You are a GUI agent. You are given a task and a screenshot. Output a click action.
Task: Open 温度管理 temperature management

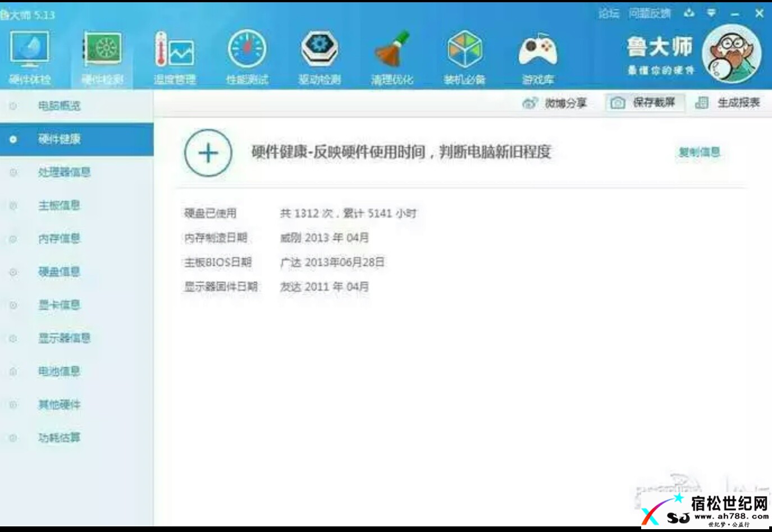coord(175,58)
